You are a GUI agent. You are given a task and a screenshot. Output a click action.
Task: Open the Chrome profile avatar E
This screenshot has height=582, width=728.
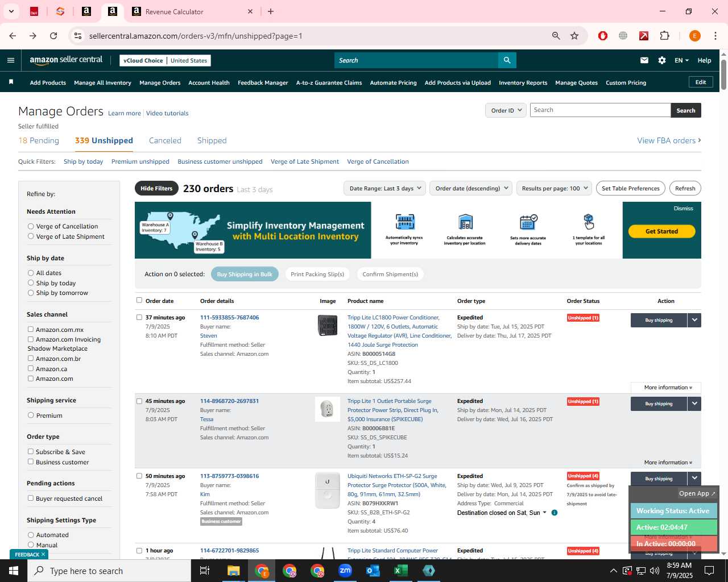click(694, 36)
